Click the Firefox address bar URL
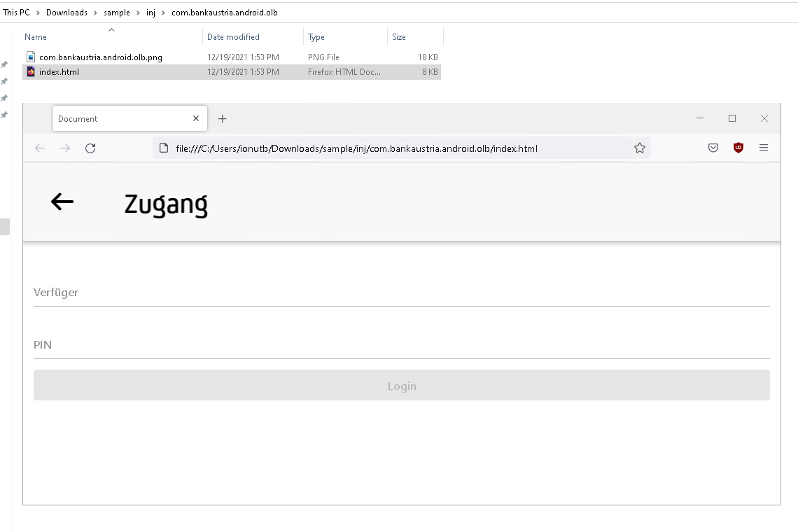 [357, 148]
